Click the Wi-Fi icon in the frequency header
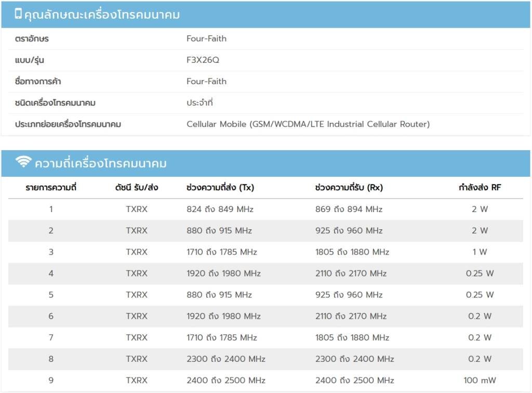This screenshot has width=532, height=393. tap(23, 162)
